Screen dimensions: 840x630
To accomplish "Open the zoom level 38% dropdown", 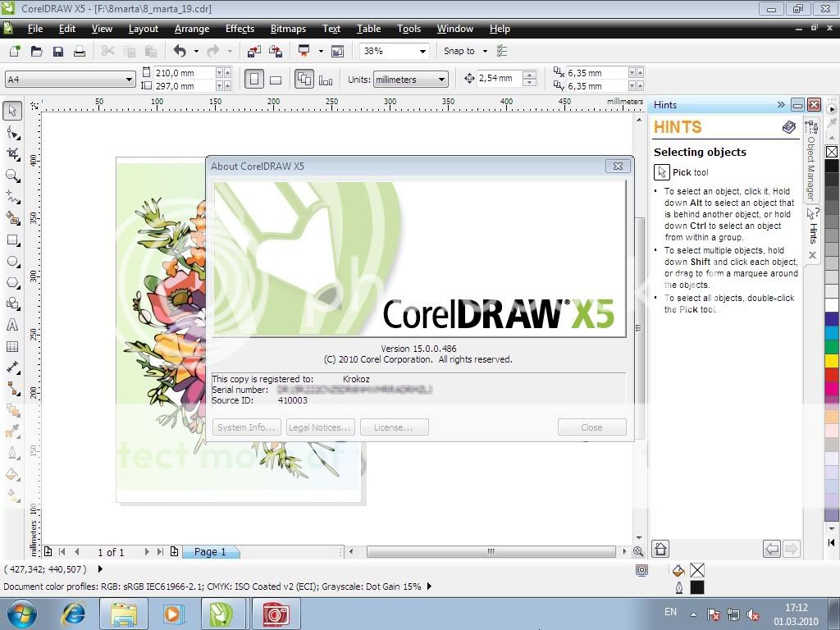I will point(422,51).
